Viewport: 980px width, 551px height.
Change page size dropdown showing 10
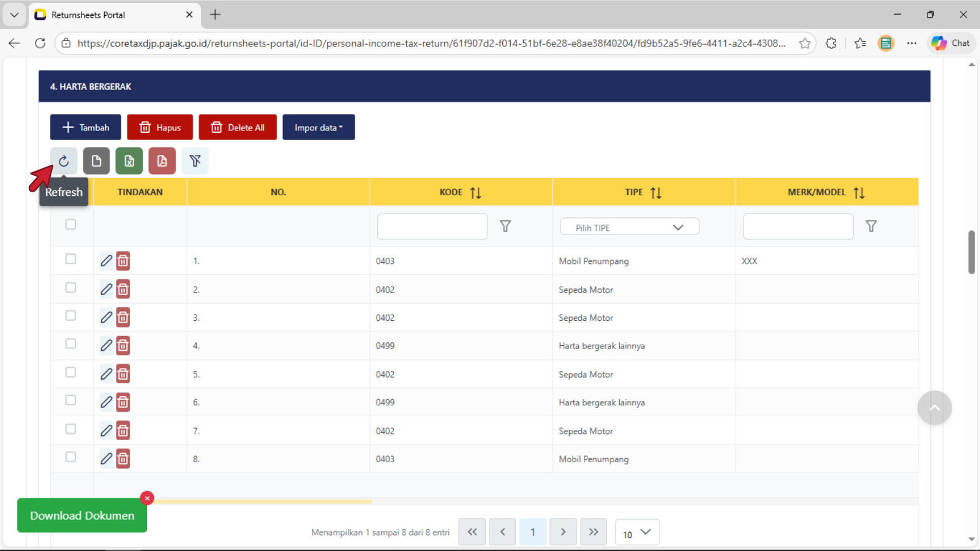pos(637,533)
